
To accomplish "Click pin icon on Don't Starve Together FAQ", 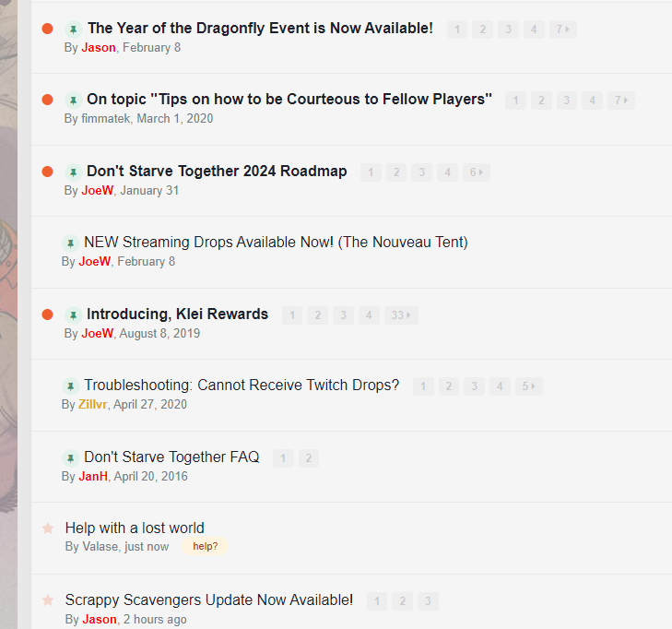I will coord(70,457).
